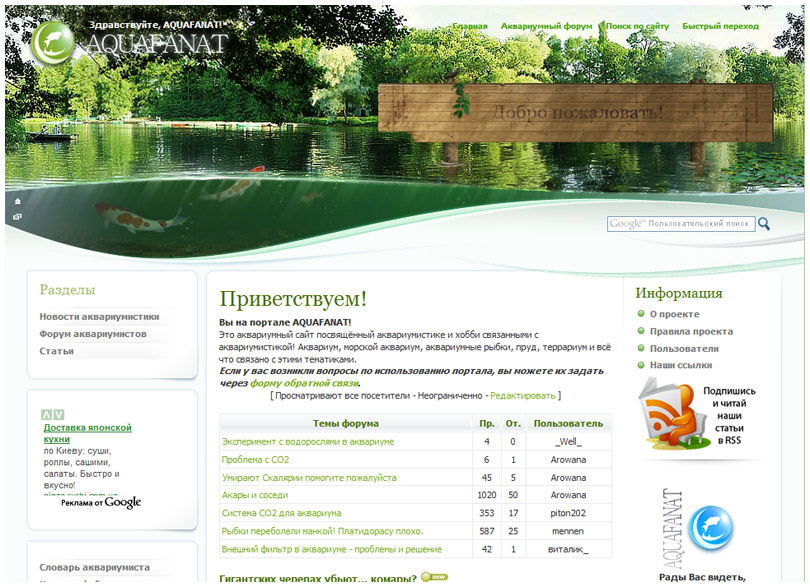Select user mennen in the table
This screenshot has width=810, height=587.
(x=568, y=531)
